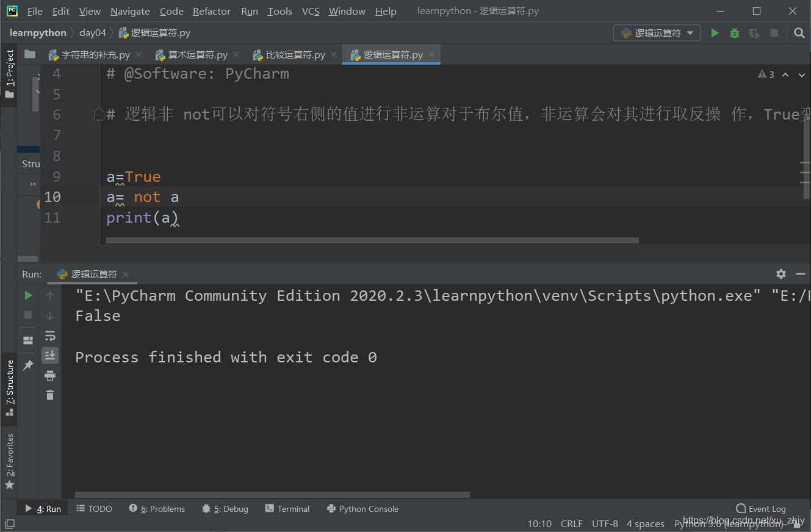The height and width of the screenshot is (532, 811).
Task: Open the Code menu
Action: click(x=171, y=11)
